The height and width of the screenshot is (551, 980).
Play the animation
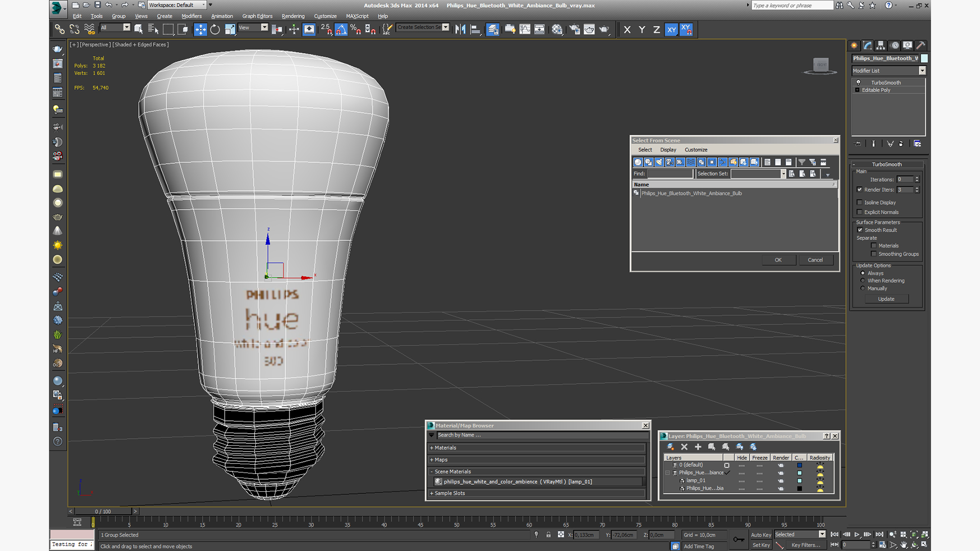[857, 535]
